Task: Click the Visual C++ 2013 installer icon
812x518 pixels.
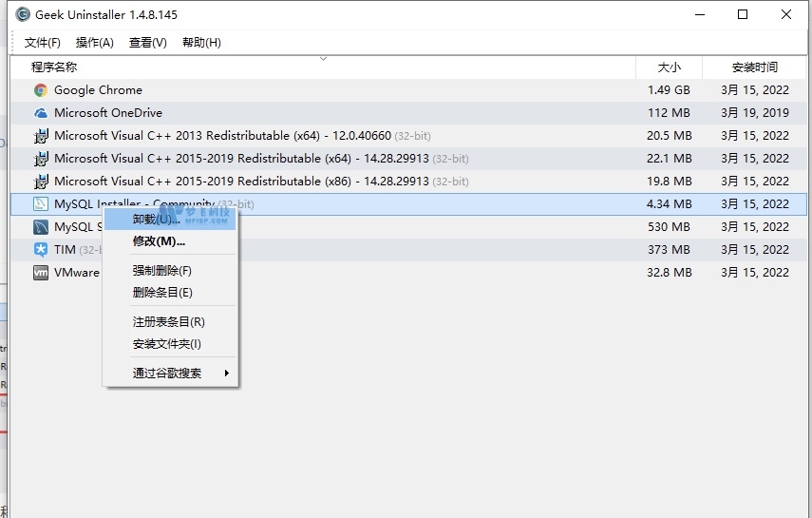Action: [x=41, y=136]
